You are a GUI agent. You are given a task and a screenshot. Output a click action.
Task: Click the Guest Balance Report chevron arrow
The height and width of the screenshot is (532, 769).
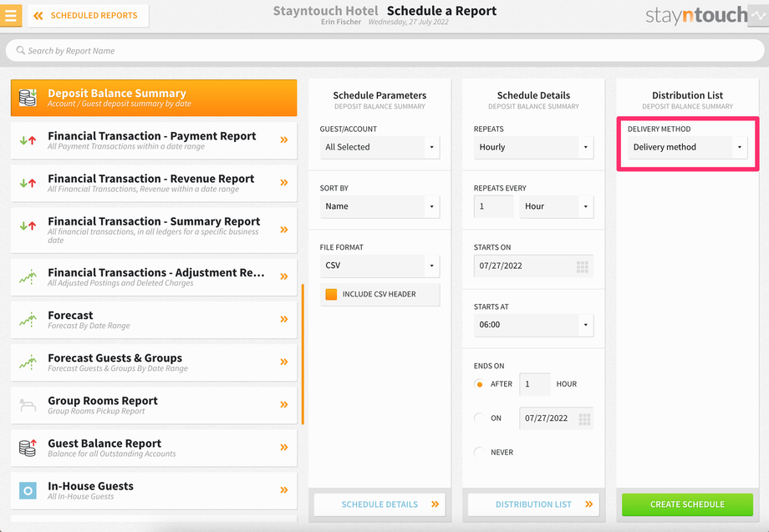coord(284,448)
